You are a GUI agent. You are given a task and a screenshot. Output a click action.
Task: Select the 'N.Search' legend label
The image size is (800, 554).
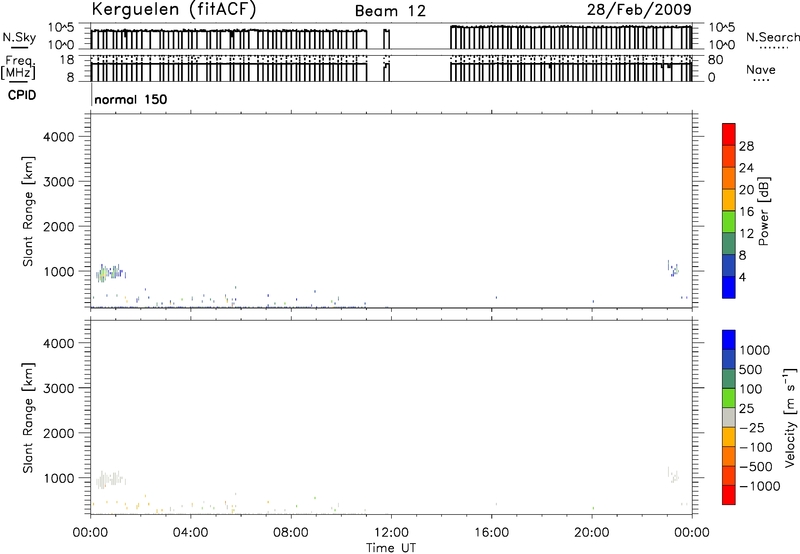pos(772,37)
